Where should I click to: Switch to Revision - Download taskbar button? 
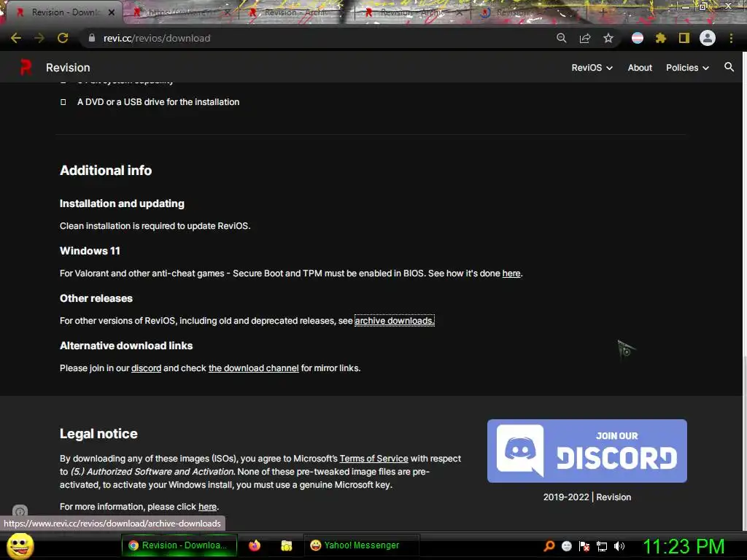(179, 545)
